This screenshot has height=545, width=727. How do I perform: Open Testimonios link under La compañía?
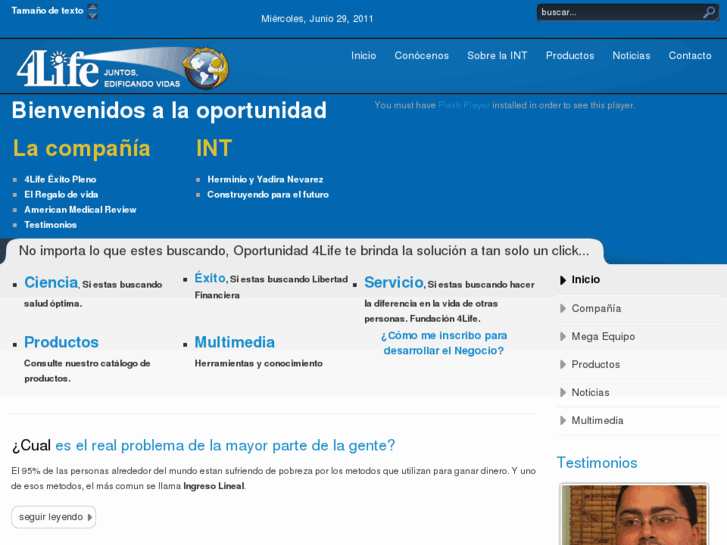pyautogui.click(x=51, y=225)
